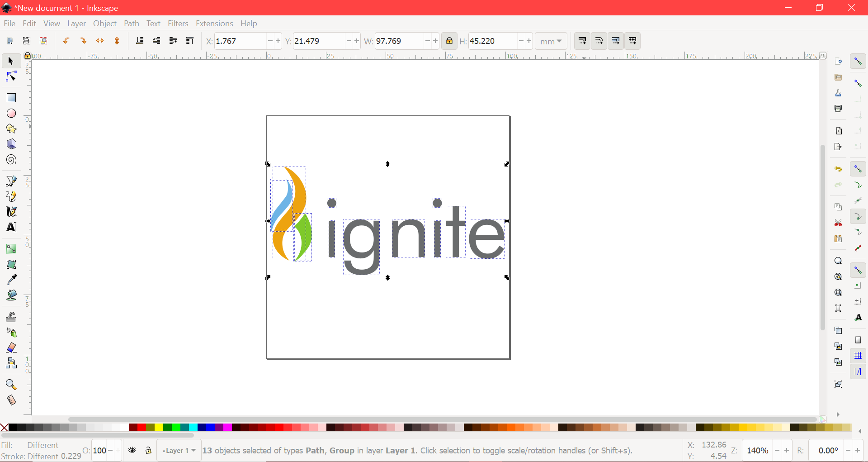Open the Filters menu
This screenshot has width=868, height=462.
(178, 24)
